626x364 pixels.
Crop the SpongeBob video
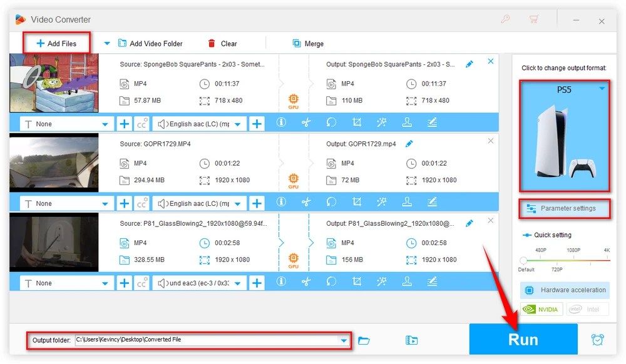coord(357,123)
